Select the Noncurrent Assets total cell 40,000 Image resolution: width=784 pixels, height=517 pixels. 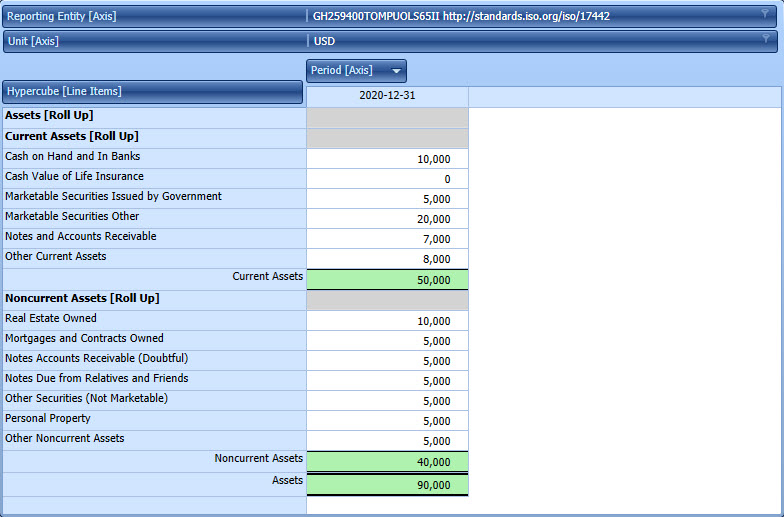pyautogui.click(x=388, y=462)
